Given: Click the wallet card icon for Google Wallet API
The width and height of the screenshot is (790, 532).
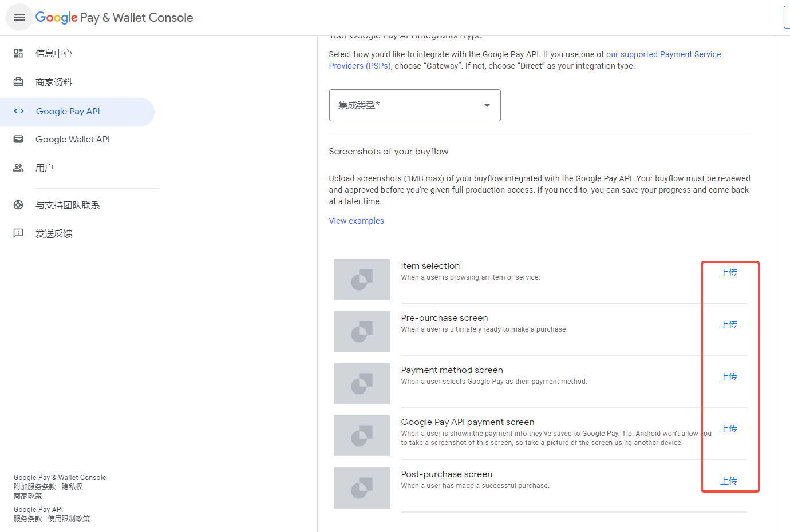Looking at the screenshot, I should 18,139.
